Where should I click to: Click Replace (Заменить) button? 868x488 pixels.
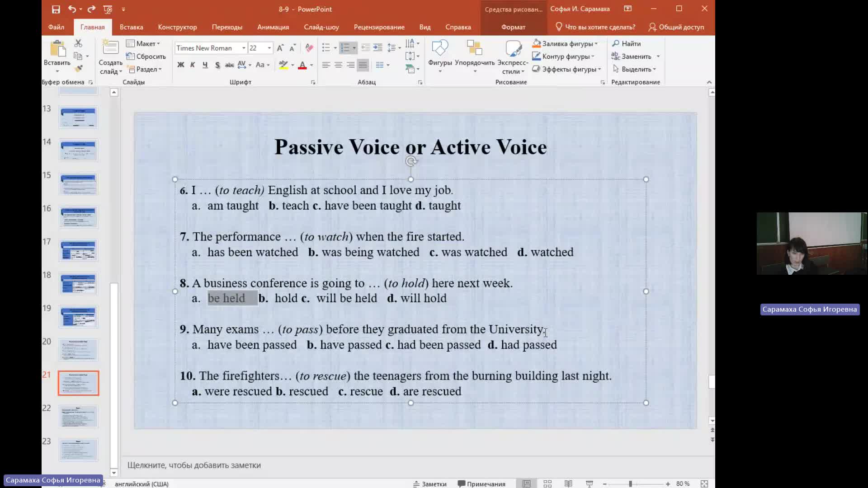click(632, 56)
